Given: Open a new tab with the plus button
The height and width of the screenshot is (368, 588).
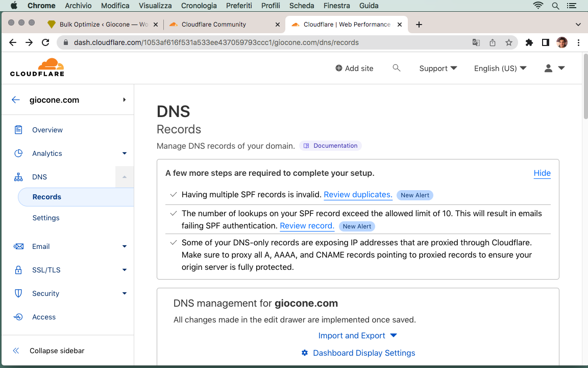Looking at the screenshot, I should coord(419,25).
